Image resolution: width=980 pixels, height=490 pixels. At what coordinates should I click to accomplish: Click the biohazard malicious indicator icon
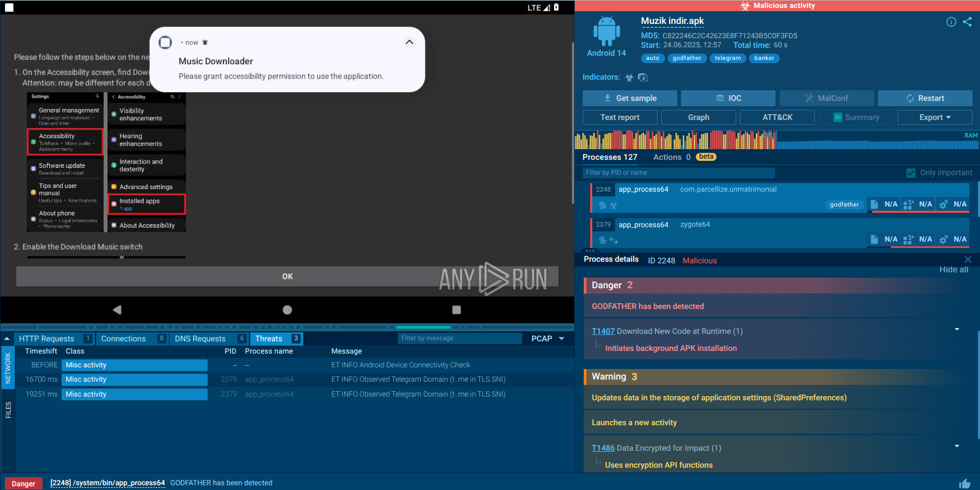tap(629, 78)
